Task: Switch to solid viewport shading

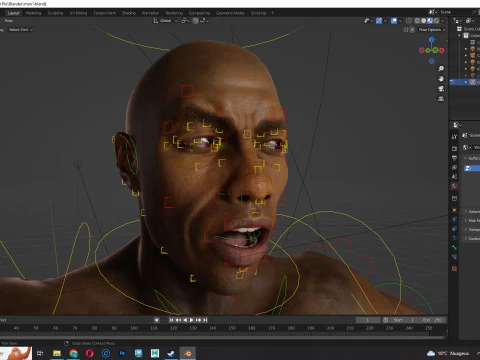Action: tap(423, 21)
